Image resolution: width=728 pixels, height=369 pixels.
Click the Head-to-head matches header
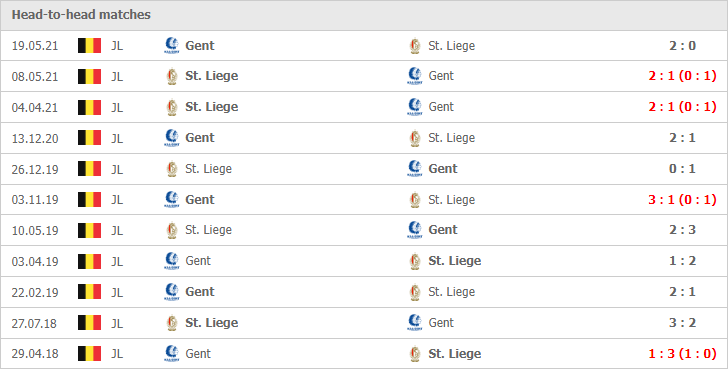[x=81, y=15]
